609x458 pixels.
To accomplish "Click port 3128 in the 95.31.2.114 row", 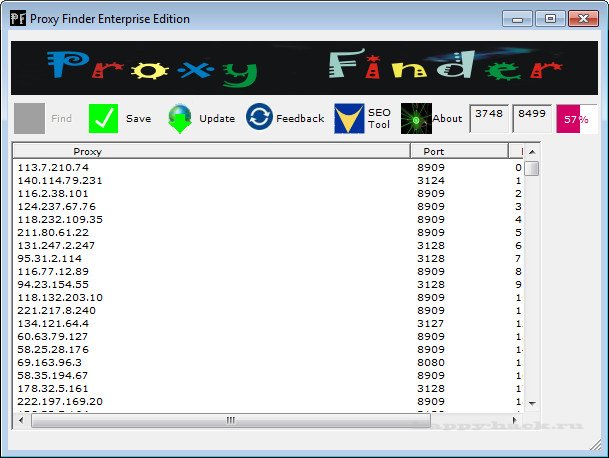I will click(x=431, y=259).
